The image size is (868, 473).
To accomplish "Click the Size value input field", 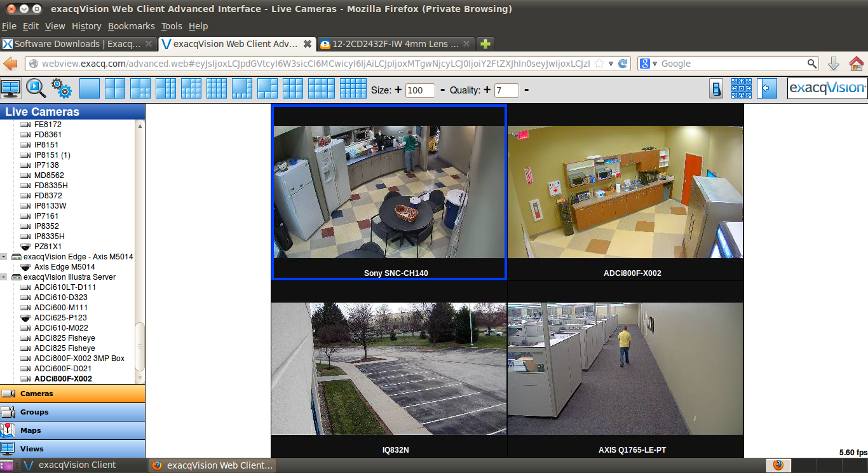I will (x=420, y=90).
